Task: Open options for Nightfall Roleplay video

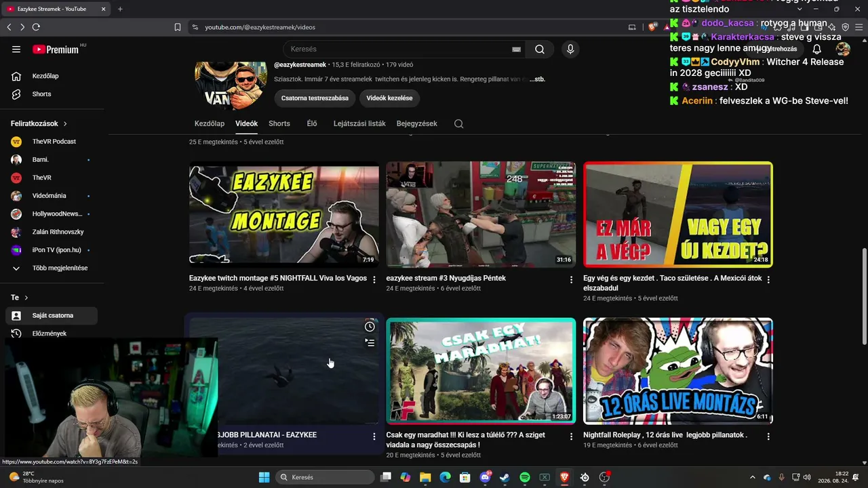Action: pos(768,436)
